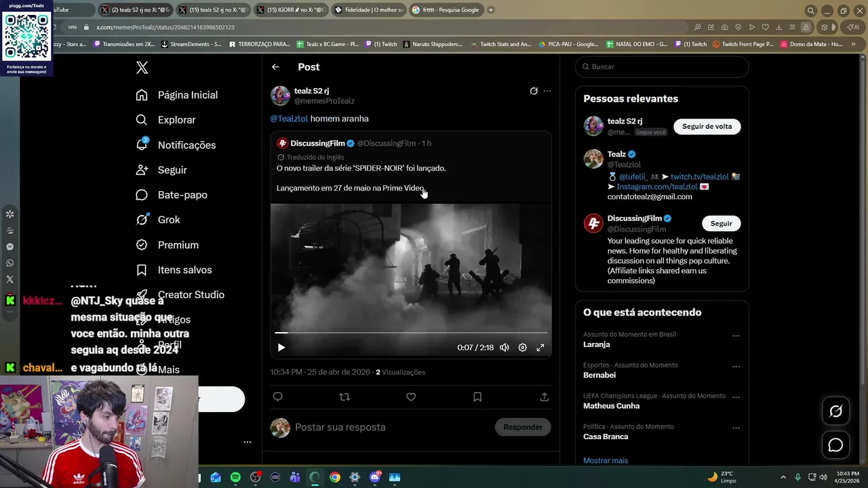
Task: Click the back arrow next to Post
Action: coord(275,67)
